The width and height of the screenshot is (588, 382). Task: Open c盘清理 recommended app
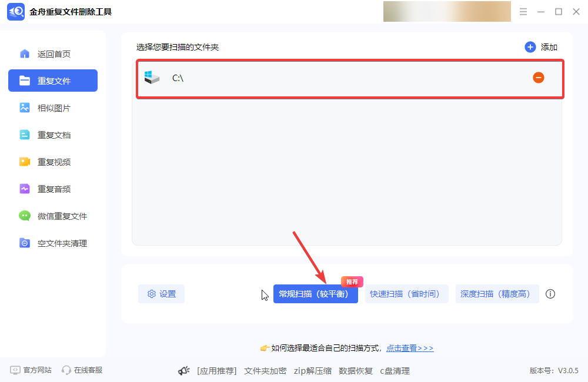[395, 371]
